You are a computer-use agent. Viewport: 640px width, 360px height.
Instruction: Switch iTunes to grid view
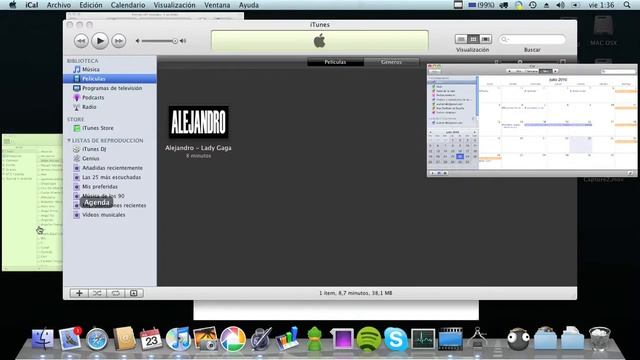pos(473,39)
